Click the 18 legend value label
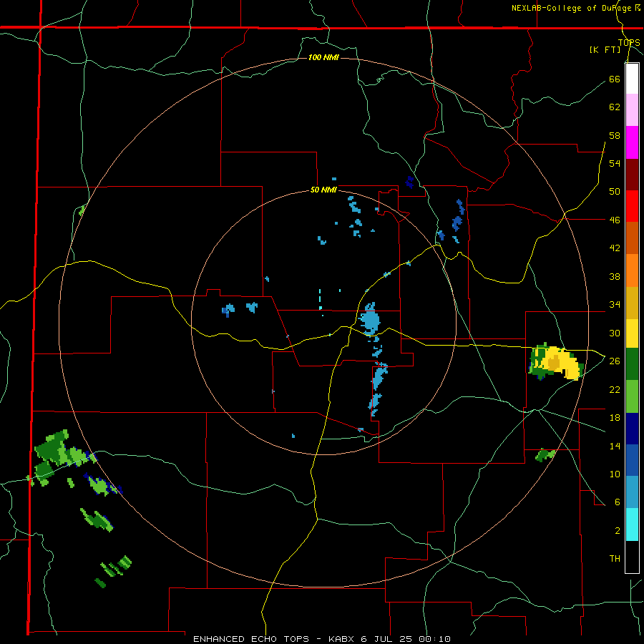 click(x=615, y=418)
